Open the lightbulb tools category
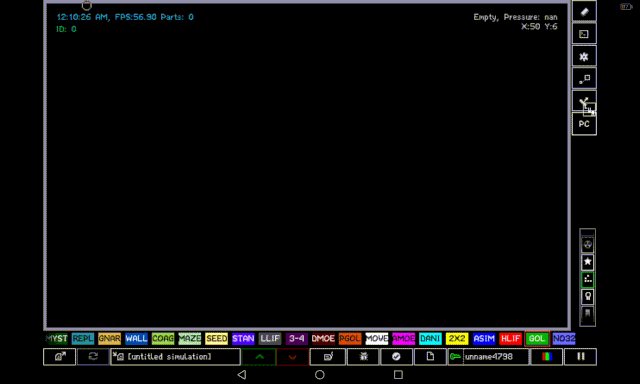 point(587,297)
